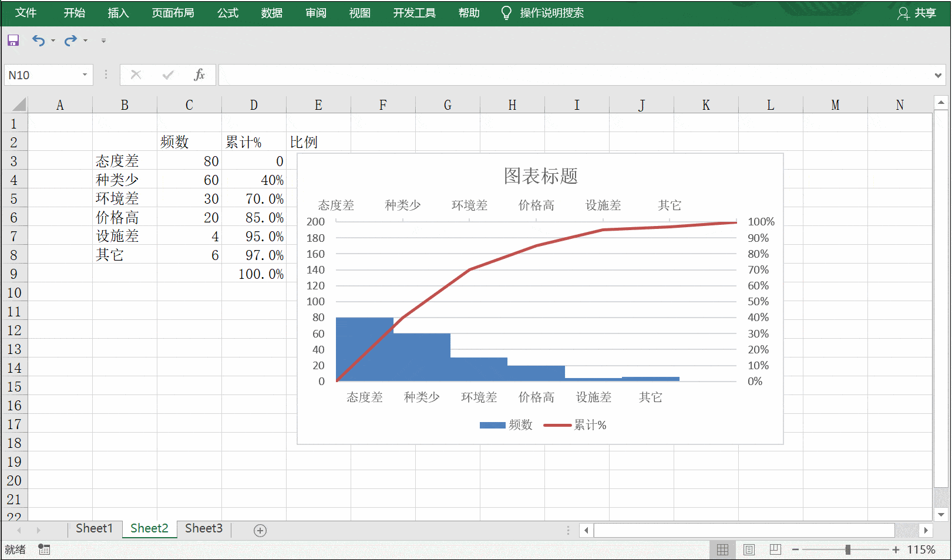Click the 115% zoom level text

[921, 549]
